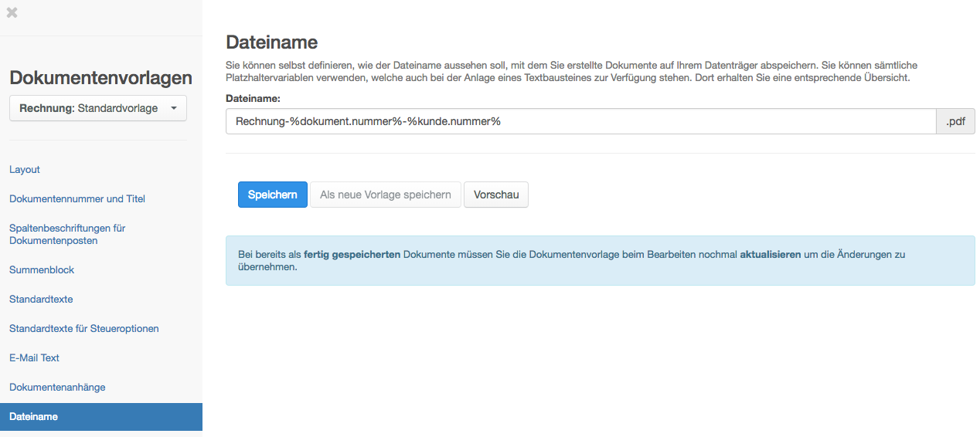Viewport: 980px width, 437px height.
Task: Go to Dokumentennummer und Titel settings
Action: [77, 199]
